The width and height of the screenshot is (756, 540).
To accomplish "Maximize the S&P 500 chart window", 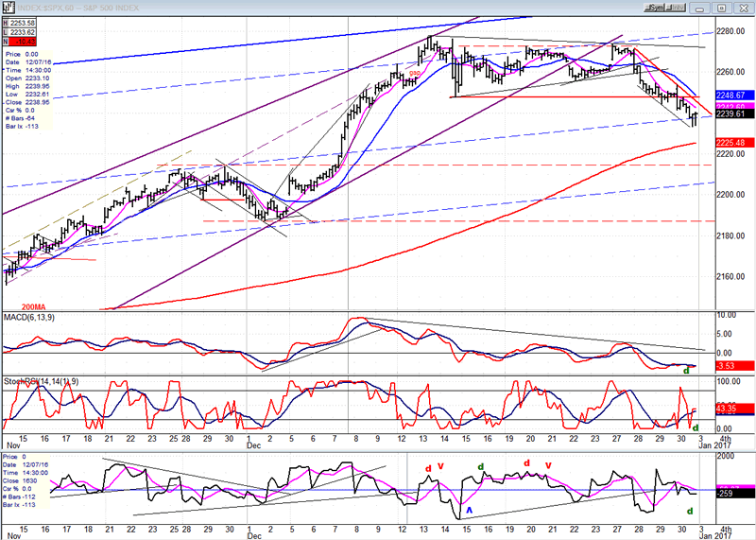I will coord(721,9).
